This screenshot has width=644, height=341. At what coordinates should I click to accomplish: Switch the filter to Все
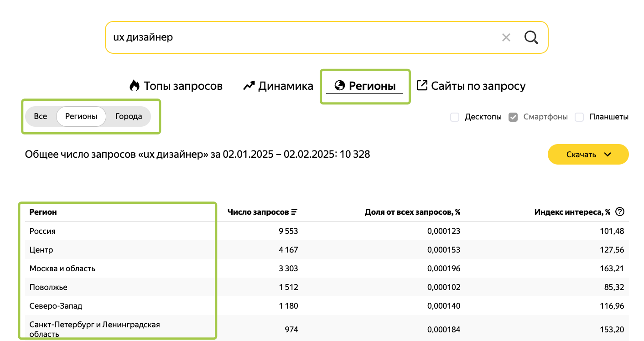point(41,116)
